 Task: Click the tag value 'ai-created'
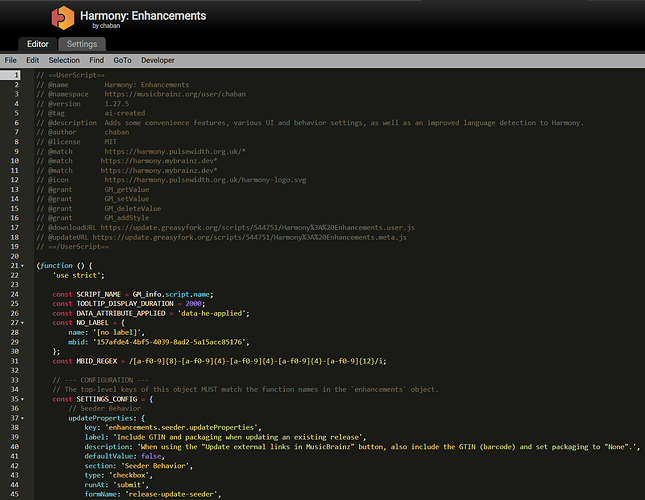[x=125, y=113]
